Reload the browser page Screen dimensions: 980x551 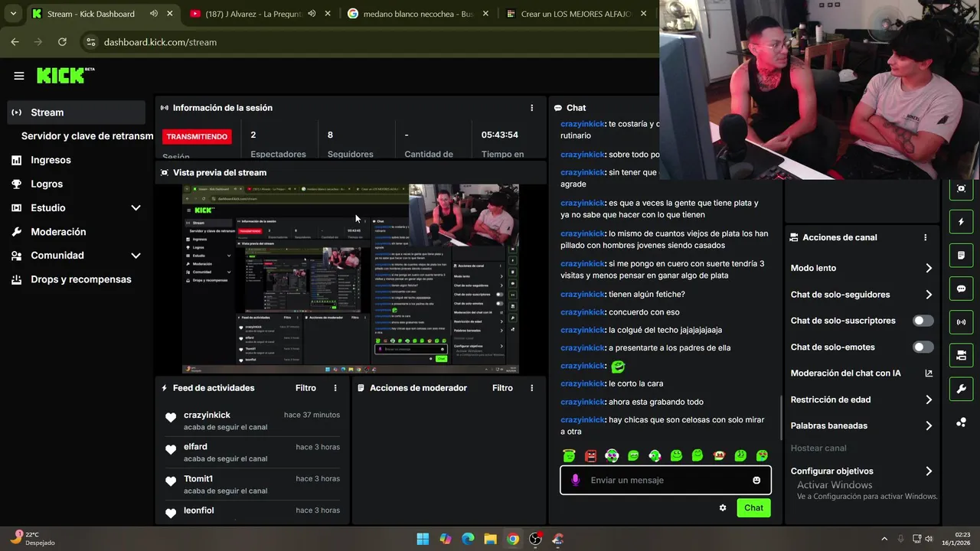click(x=62, y=42)
